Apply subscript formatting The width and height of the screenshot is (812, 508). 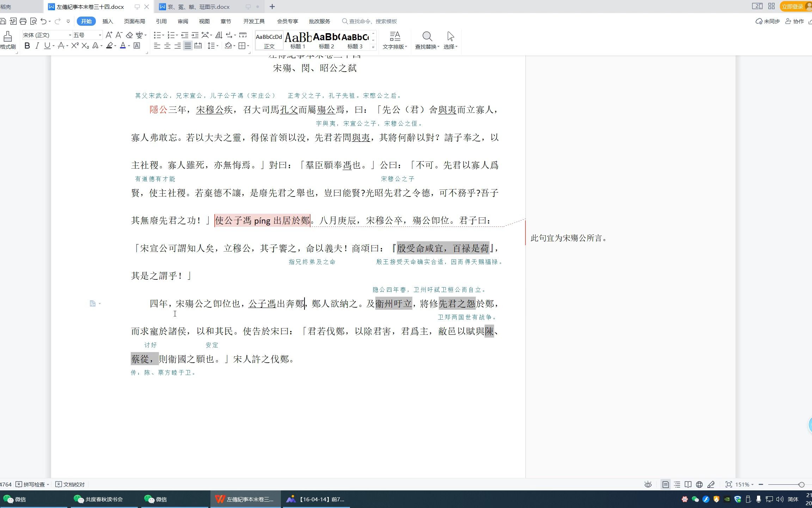click(x=85, y=46)
